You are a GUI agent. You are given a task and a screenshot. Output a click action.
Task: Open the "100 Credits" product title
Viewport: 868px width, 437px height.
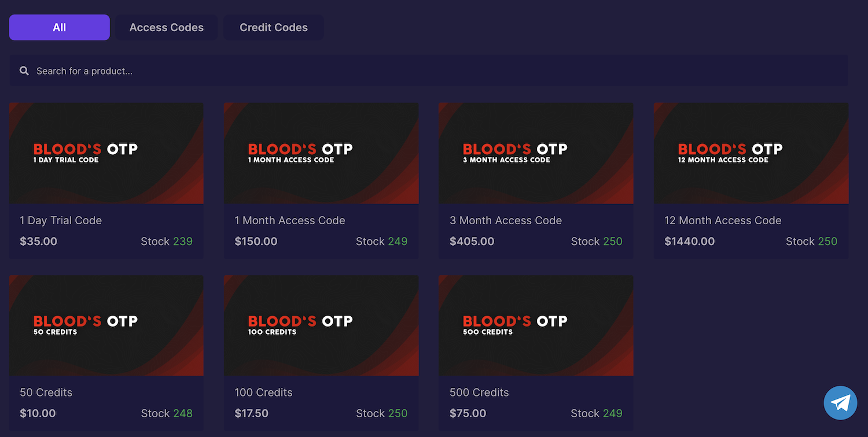[264, 392]
